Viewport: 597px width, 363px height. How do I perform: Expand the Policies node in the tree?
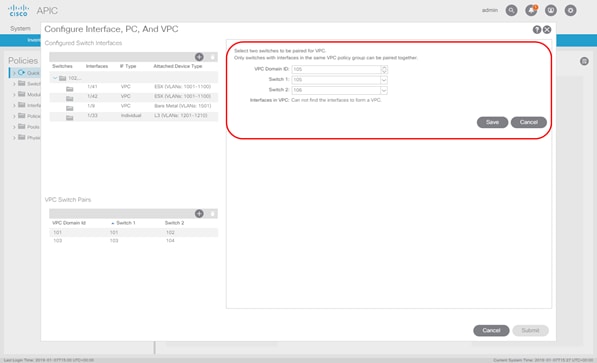pos(14,116)
